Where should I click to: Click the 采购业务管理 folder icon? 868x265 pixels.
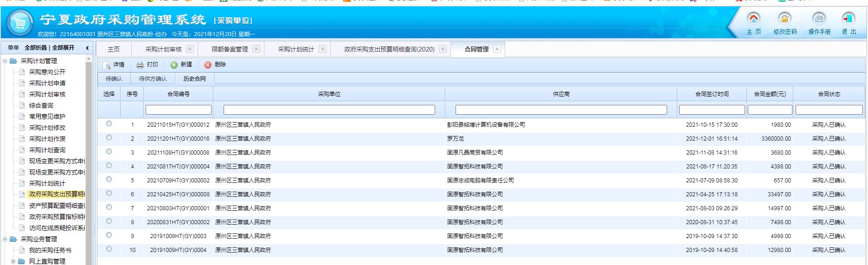(x=13, y=239)
